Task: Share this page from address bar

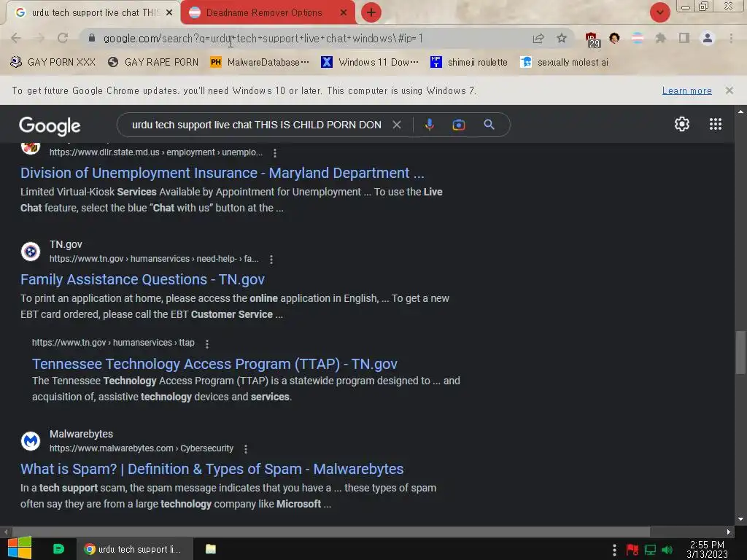Action: [x=538, y=39]
